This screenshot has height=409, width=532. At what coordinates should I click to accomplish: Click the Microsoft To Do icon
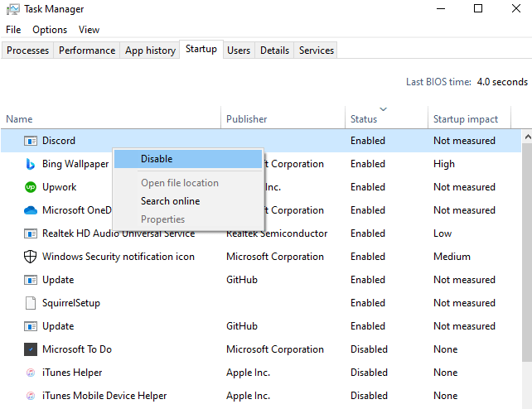click(31, 349)
